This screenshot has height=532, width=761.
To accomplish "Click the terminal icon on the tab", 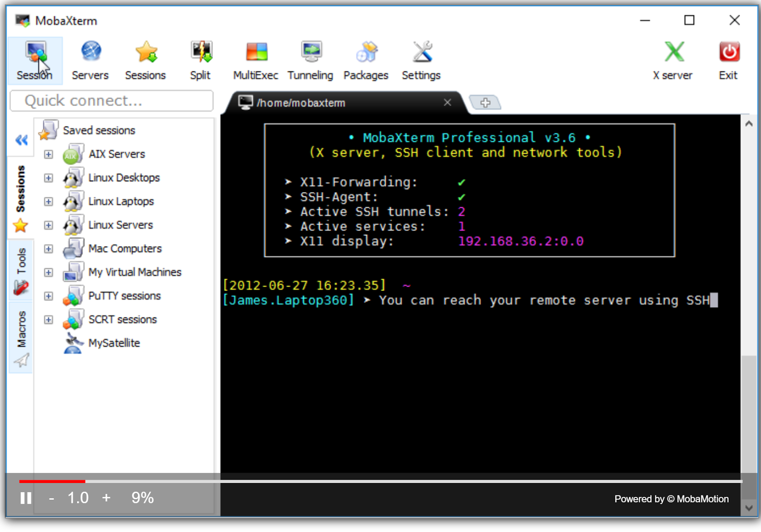I will [245, 102].
